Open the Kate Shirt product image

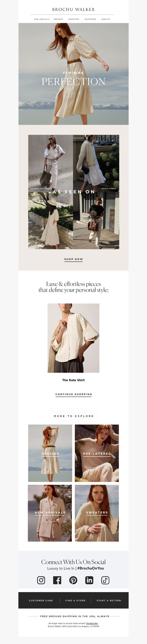73,338
